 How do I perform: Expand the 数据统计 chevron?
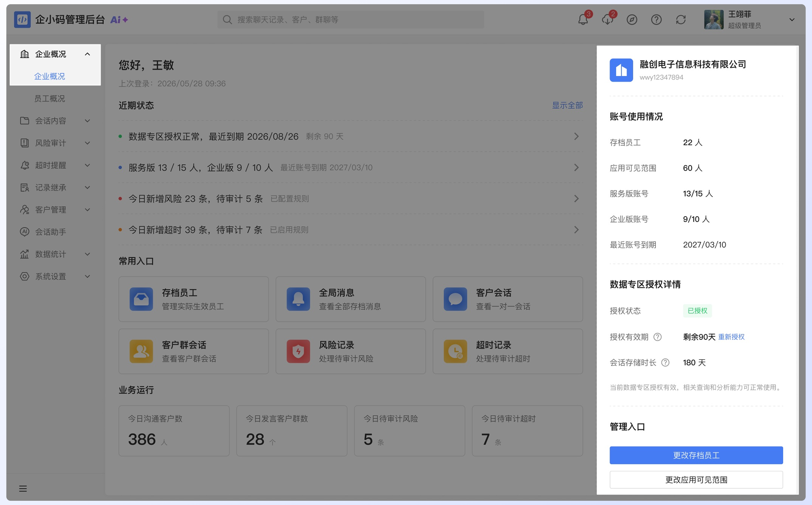pos(87,254)
